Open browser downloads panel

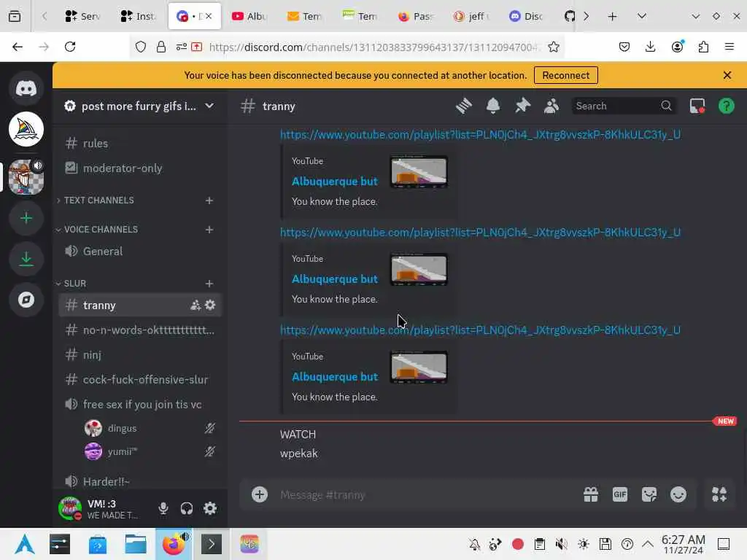[x=650, y=47]
